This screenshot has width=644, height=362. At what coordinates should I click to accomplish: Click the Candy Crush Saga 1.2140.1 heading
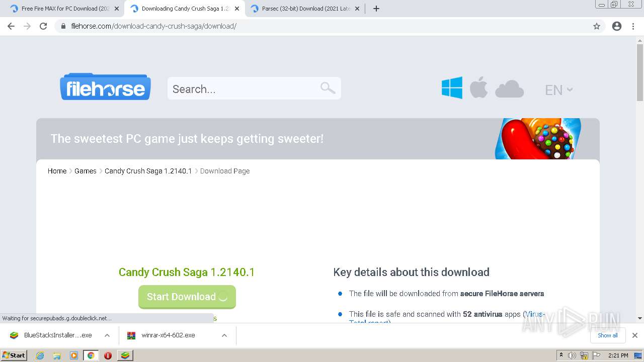pos(187,272)
